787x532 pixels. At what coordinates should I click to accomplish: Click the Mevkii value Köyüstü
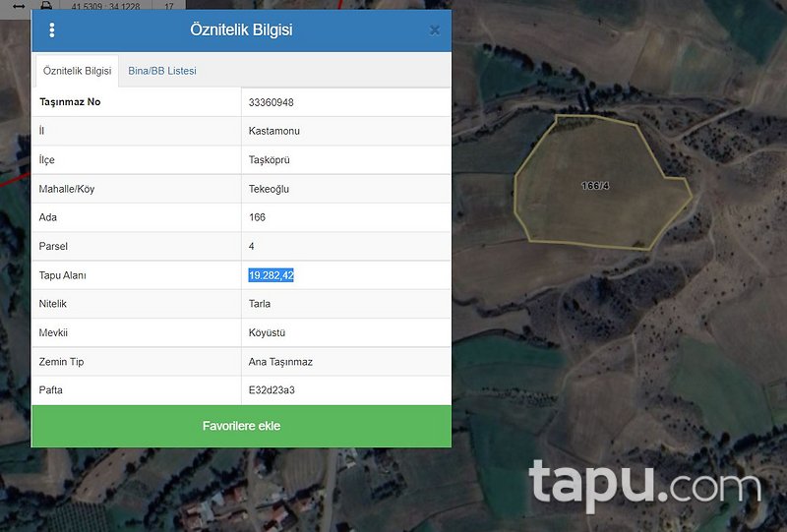267,332
